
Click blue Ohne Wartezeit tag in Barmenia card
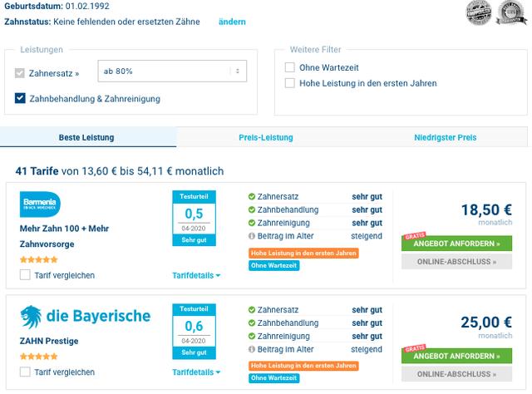pos(273,265)
